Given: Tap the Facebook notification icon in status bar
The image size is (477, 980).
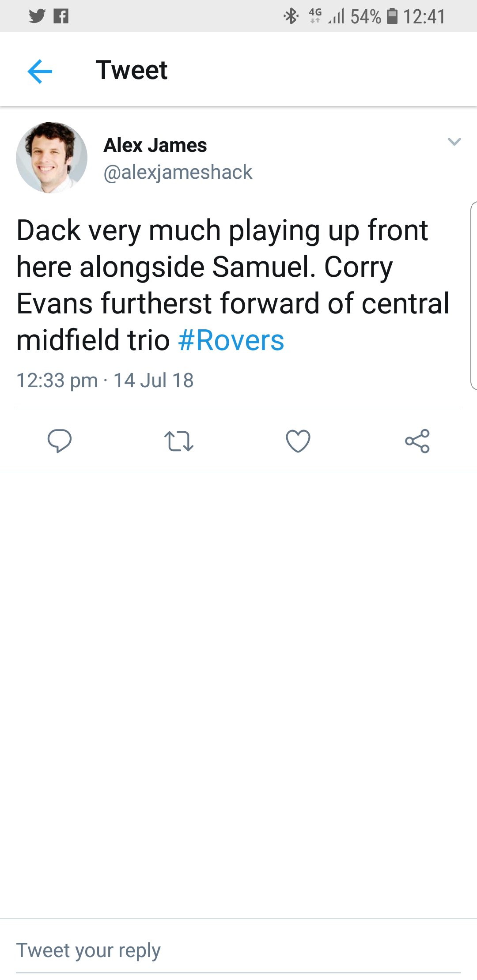Looking at the screenshot, I should [61, 16].
